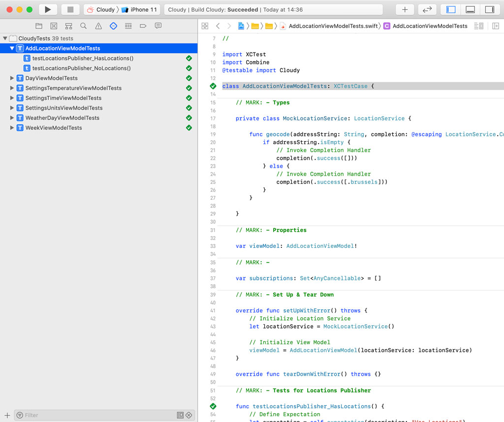Select the Test navigator diamond icon

coord(113,26)
